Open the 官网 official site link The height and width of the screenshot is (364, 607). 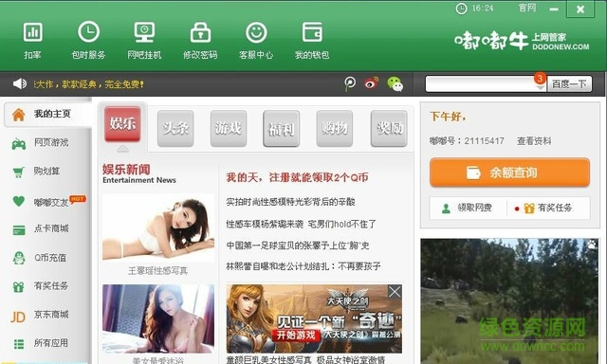click(x=527, y=9)
